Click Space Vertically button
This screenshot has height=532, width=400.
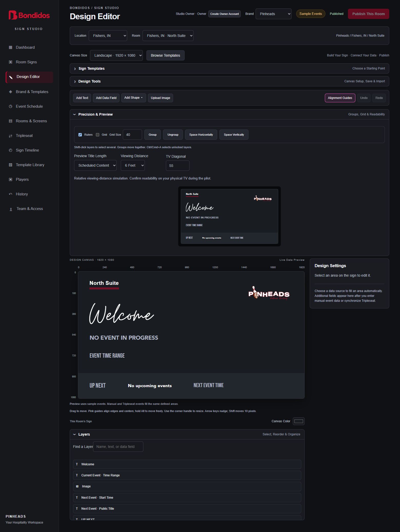click(x=234, y=135)
